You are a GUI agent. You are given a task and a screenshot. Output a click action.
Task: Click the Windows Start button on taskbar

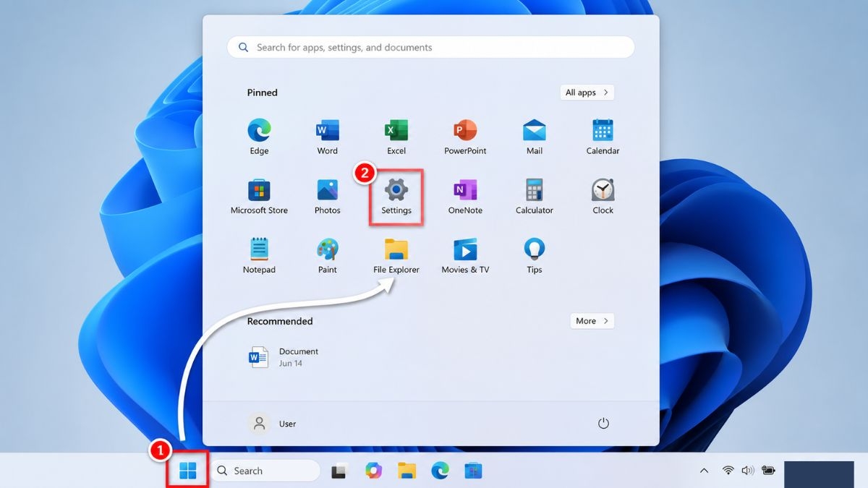pos(187,471)
